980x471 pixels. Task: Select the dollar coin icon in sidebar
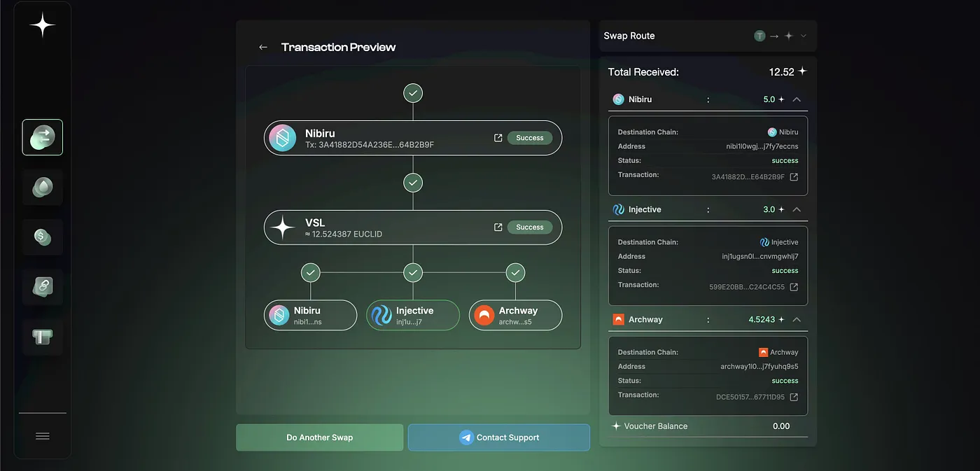(42, 237)
